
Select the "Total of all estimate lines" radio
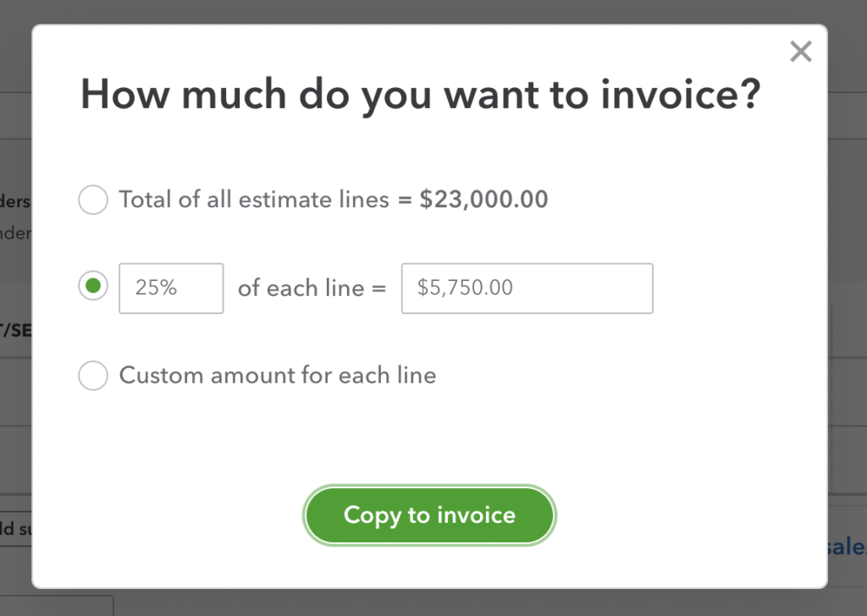(x=93, y=201)
